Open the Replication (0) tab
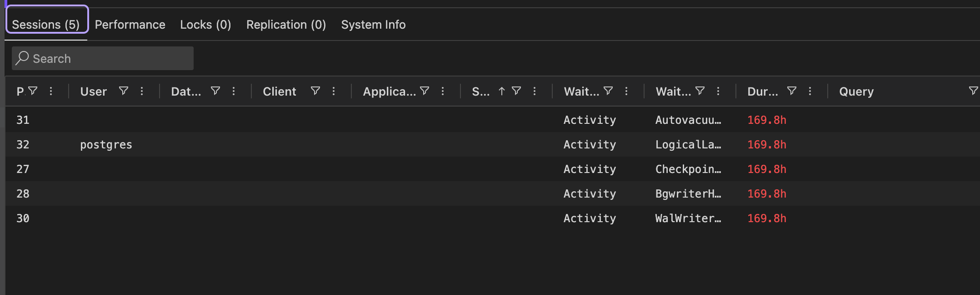This screenshot has height=295, width=980. click(x=286, y=25)
